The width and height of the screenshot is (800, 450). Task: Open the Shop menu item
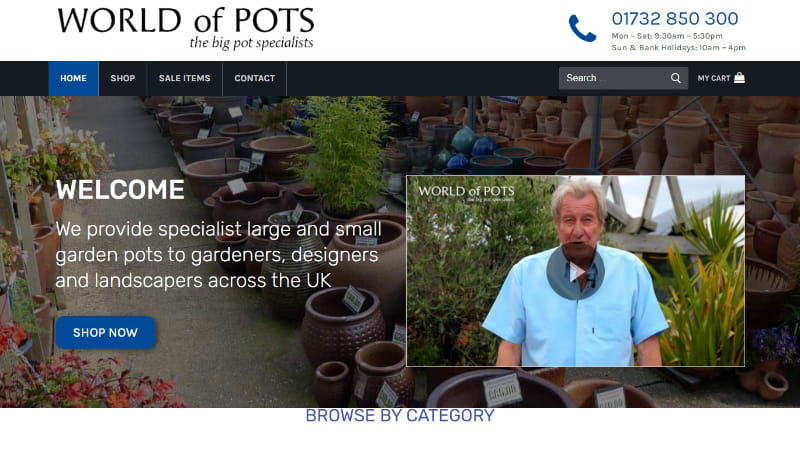[123, 79]
